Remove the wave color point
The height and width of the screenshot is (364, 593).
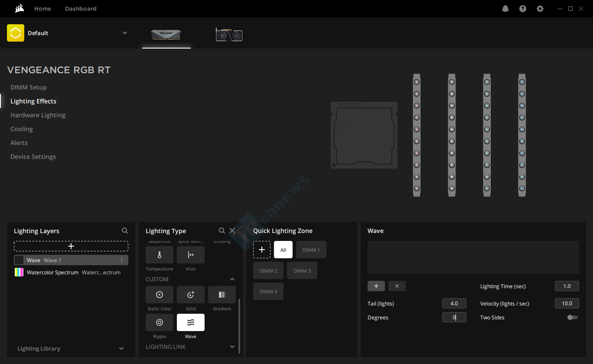pos(397,286)
